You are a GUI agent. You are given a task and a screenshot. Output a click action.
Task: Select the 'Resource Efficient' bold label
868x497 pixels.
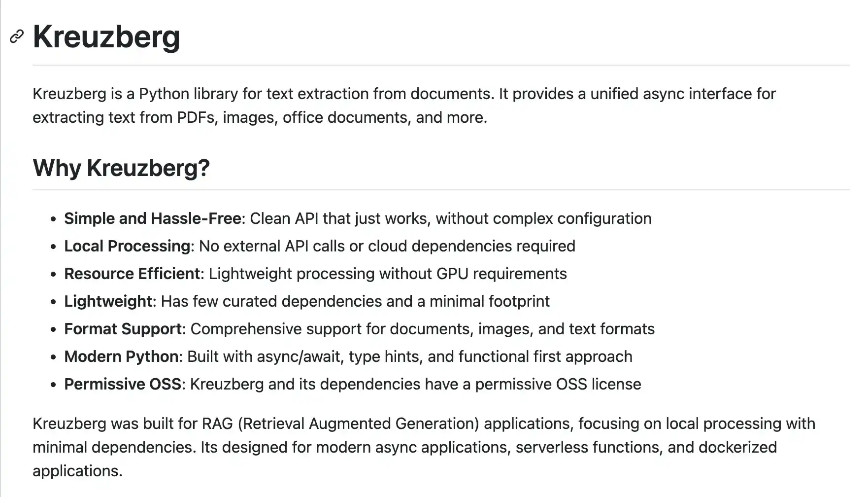(132, 274)
